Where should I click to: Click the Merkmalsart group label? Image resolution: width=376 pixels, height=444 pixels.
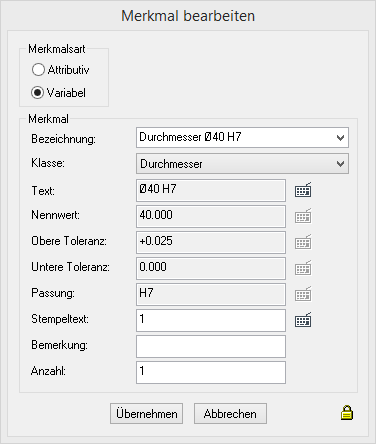[57, 49]
